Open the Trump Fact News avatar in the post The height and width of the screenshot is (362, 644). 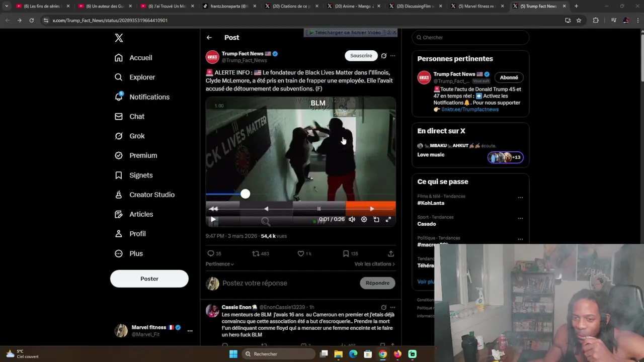point(212,57)
